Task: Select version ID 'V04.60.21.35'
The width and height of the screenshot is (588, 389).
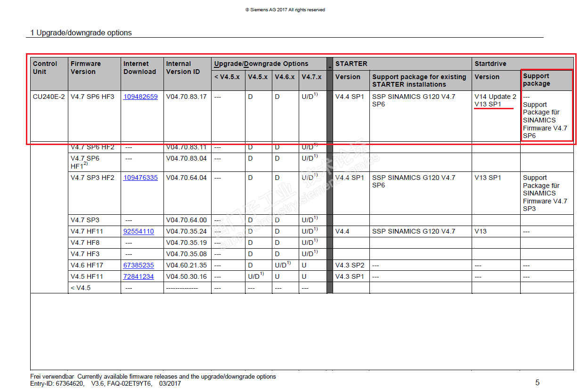Action: pyautogui.click(x=187, y=265)
